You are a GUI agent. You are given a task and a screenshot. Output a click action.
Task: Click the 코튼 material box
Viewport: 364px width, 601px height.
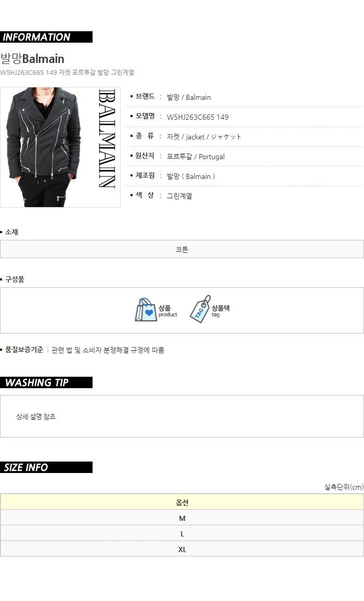click(182, 249)
